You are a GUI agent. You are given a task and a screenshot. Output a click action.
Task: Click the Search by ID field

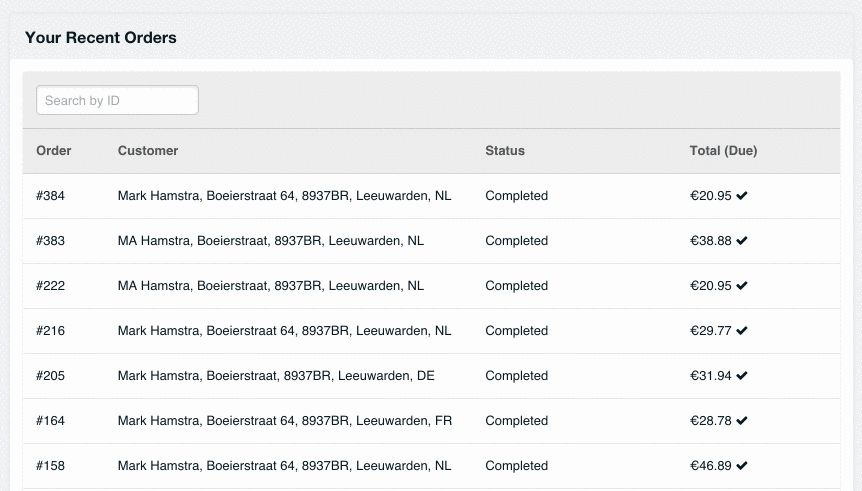point(117,100)
